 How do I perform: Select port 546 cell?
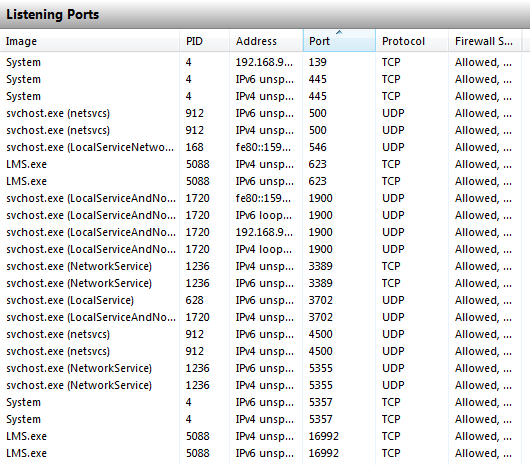(317, 147)
